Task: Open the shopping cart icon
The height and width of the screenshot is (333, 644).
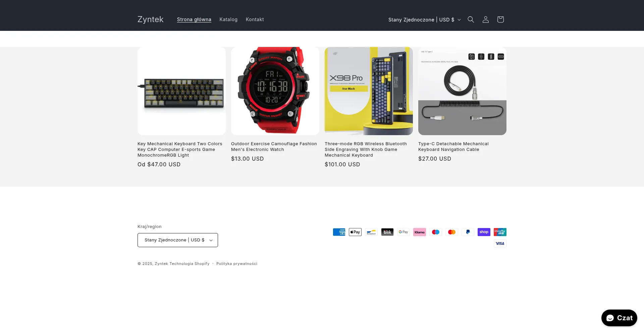Action: (500, 19)
